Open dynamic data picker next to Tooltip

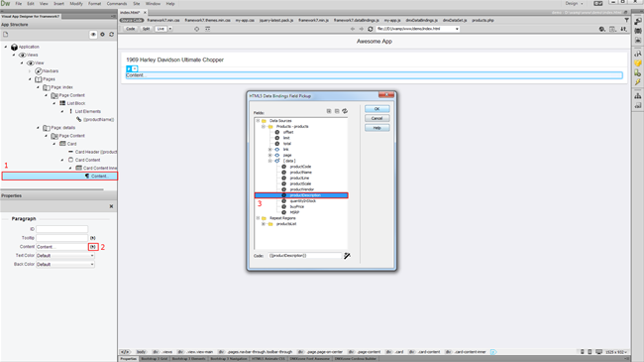coord(93,238)
